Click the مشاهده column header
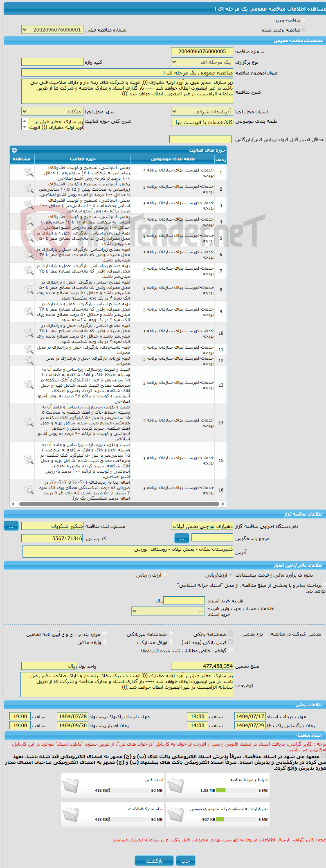This screenshot has height=868, width=326. 22,159
